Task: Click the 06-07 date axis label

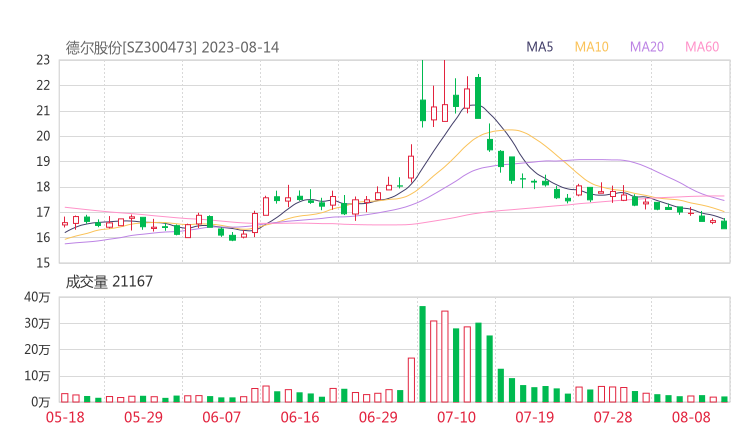Action: point(221,417)
